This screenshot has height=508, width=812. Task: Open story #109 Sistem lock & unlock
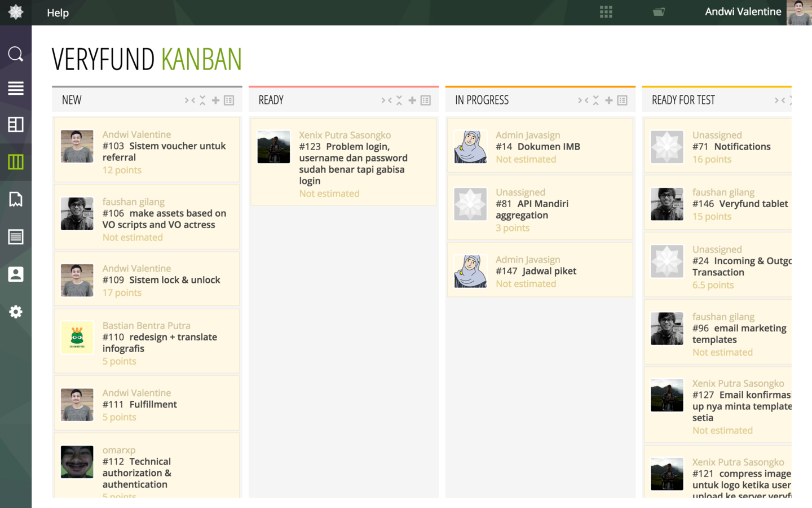(161, 280)
